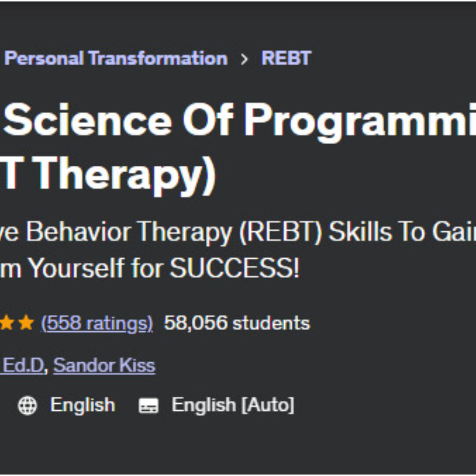Click the word 'Science' in the title
Image resolution: width=476 pixels, height=476 pixels.
pyautogui.click(x=87, y=120)
